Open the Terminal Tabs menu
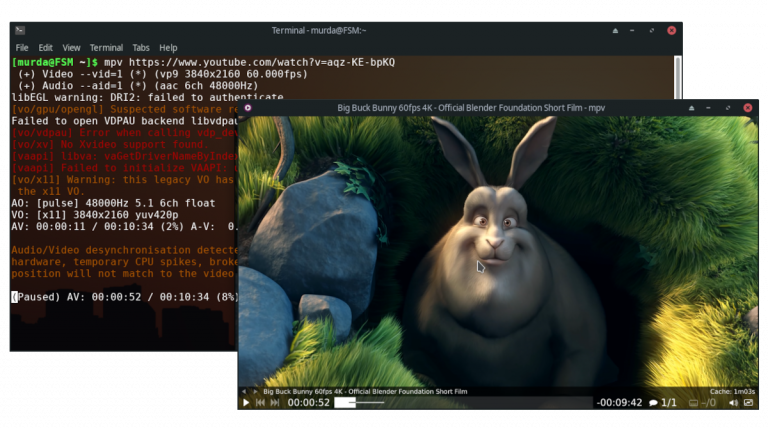 click(141, 48)
